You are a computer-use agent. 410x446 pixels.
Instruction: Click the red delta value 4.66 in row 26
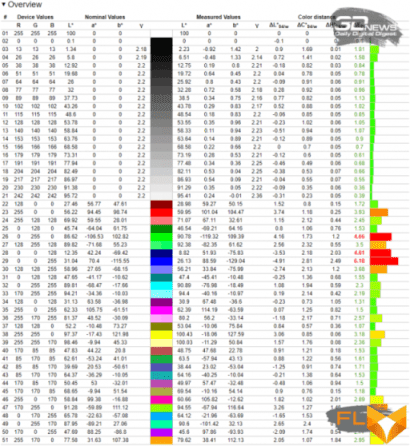click(359, 237)
